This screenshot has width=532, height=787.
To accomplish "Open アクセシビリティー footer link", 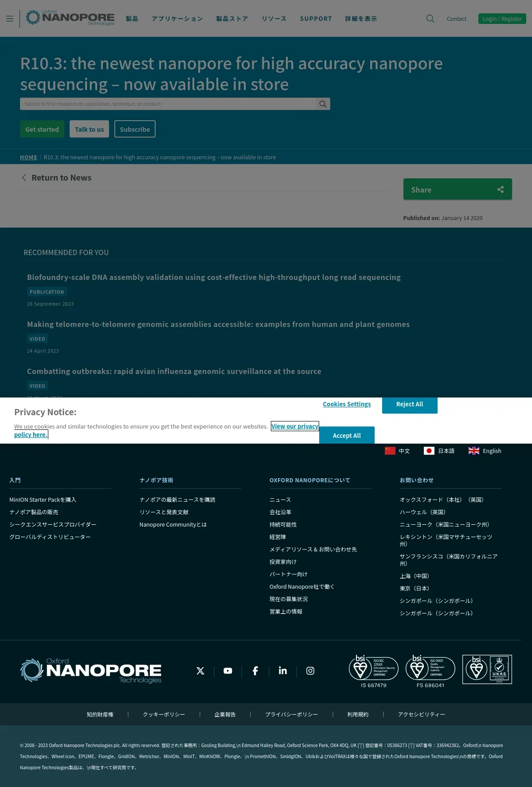I will coord(421,714).
